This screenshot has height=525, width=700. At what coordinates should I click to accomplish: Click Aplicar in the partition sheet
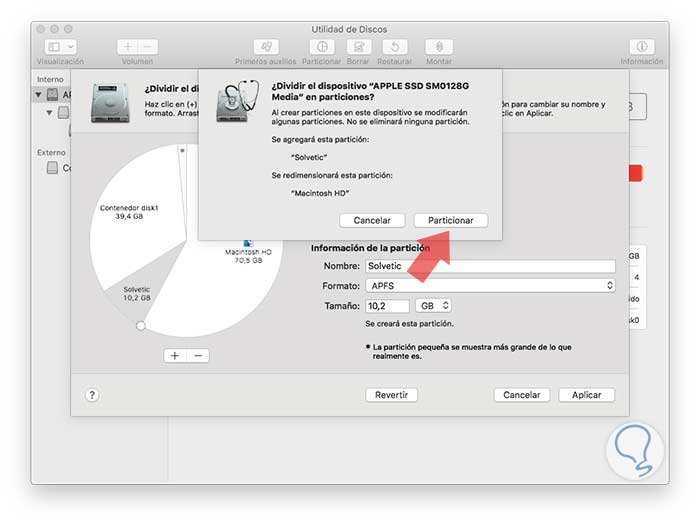pos(587,395)
